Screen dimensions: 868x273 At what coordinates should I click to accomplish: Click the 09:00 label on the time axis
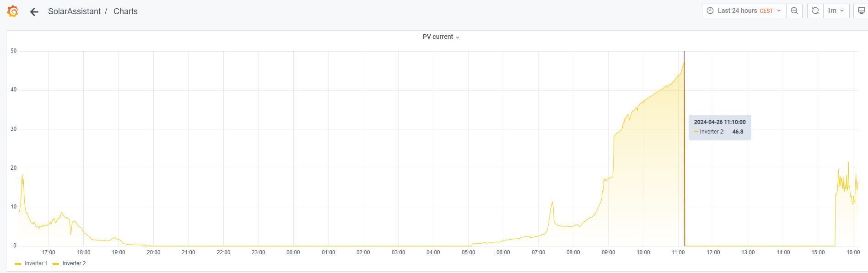point(608,252)
